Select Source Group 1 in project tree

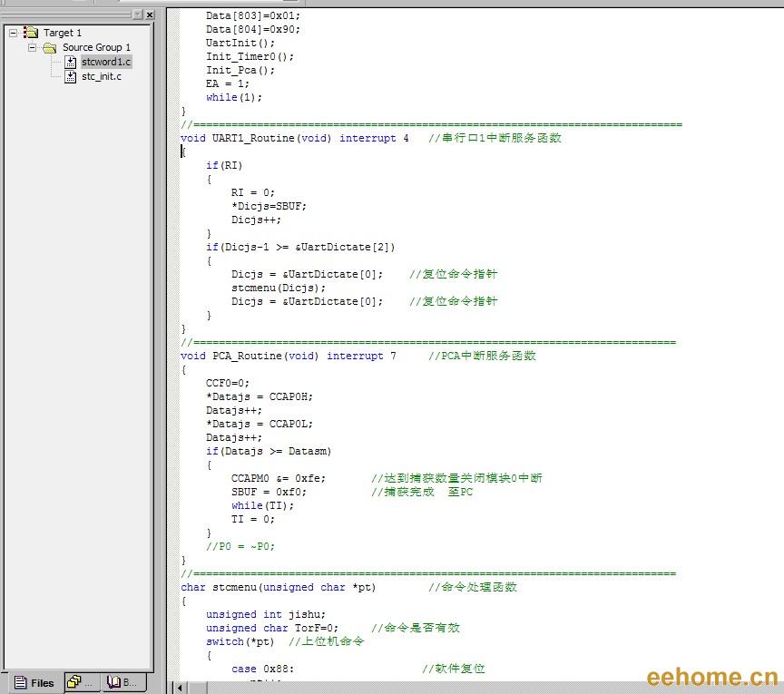coord(96,47)
